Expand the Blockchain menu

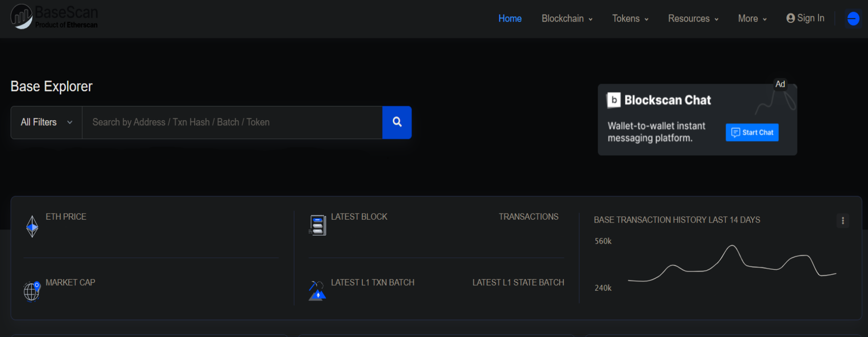[567, 19]
